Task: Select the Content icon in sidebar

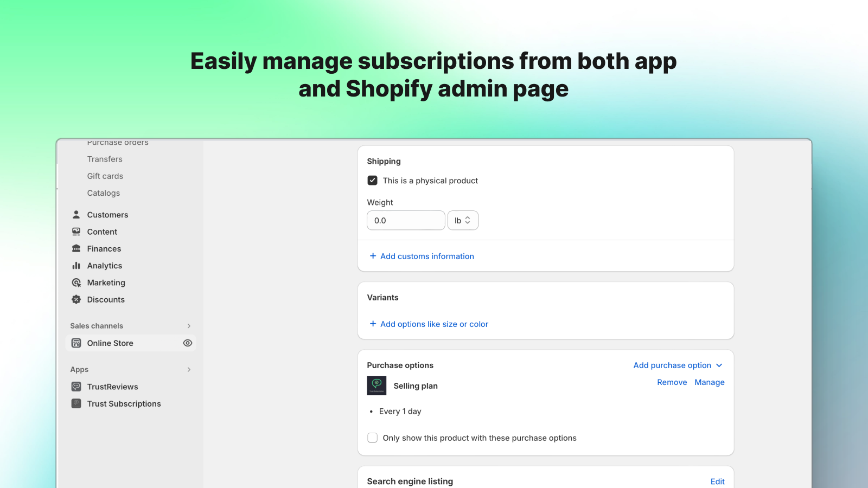Action: [76, 232]
